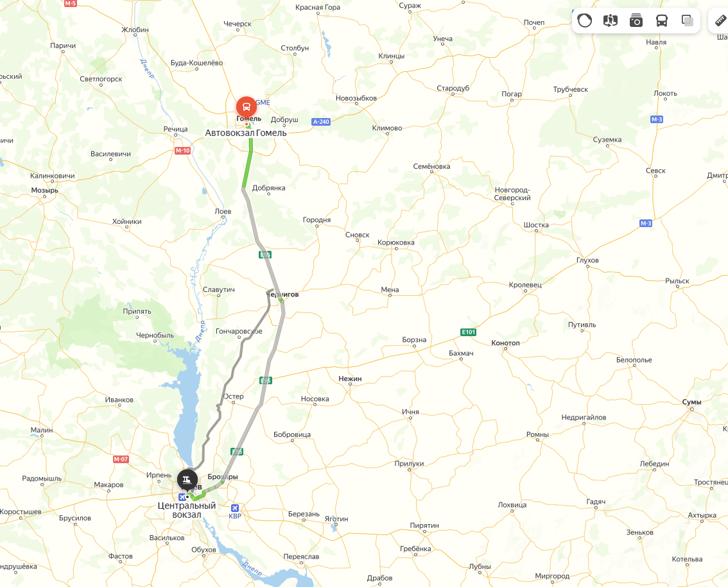Click the Нежин city label
Viewport: 728px width, 587px height.
pyautogui.click(x=350, y=379)
